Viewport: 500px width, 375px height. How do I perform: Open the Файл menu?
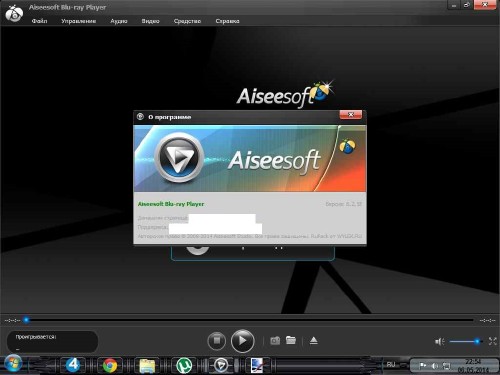39,21
